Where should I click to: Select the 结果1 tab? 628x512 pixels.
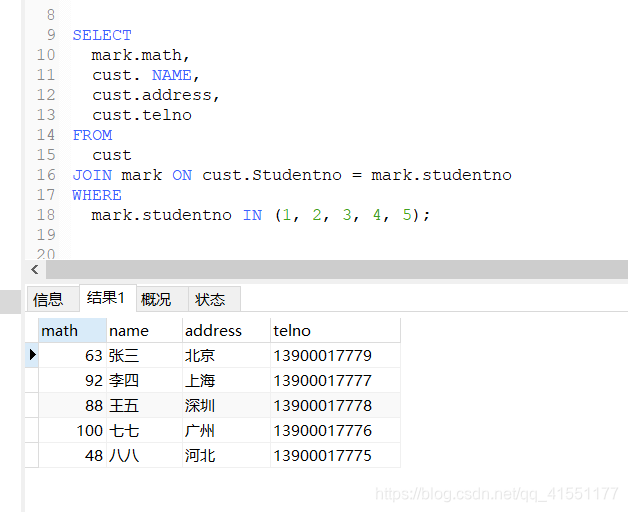pos(108,298)
